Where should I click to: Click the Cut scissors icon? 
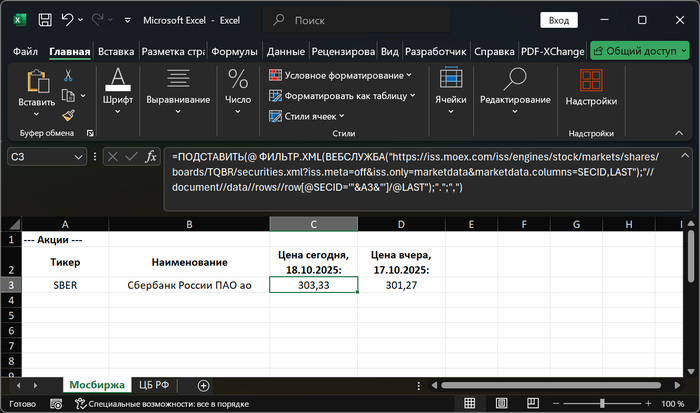point(68,75)
